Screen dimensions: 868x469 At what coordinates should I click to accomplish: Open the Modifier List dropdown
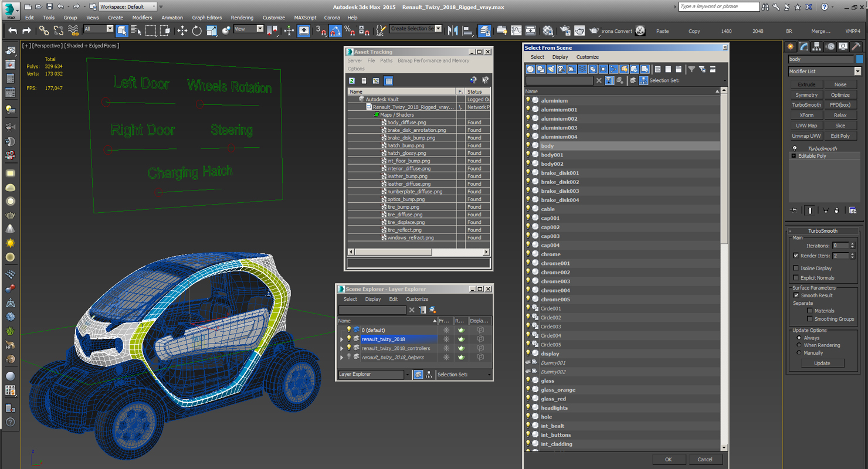825,72
